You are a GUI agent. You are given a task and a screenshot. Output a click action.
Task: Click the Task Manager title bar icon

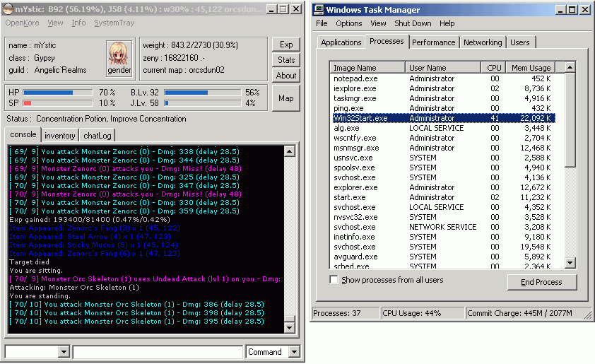tap(319, 9)
